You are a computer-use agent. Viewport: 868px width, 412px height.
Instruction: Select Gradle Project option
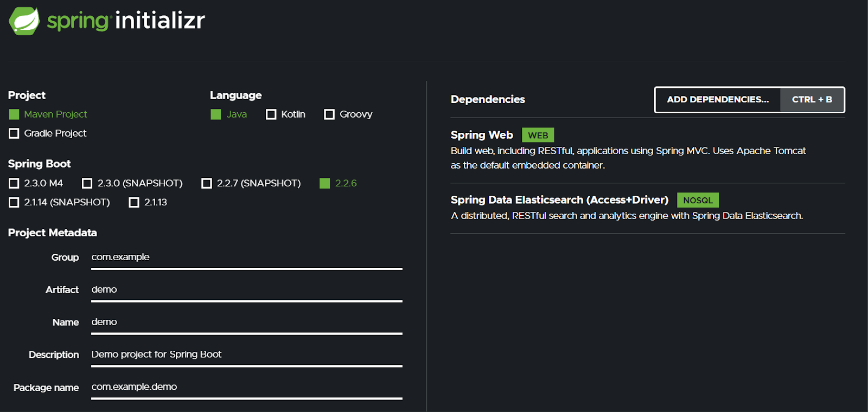(48, 133)
